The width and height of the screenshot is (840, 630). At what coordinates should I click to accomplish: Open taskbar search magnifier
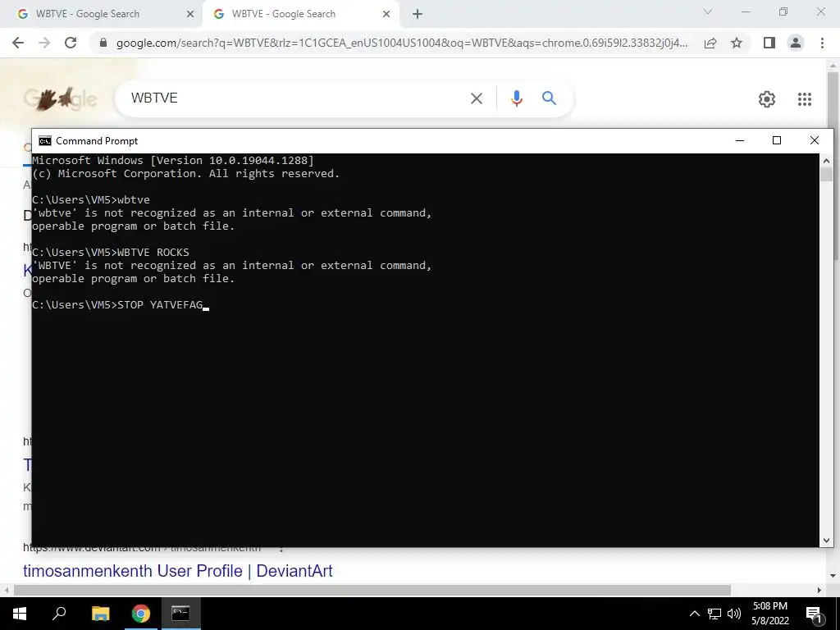59,614
